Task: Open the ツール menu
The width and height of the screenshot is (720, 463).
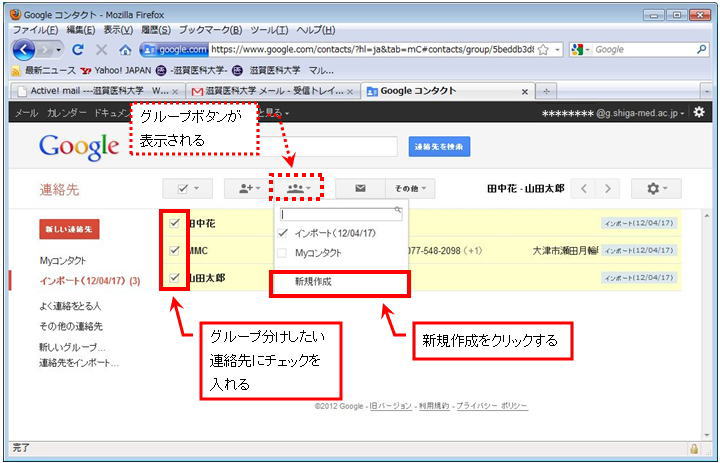Action: (269, 30)
